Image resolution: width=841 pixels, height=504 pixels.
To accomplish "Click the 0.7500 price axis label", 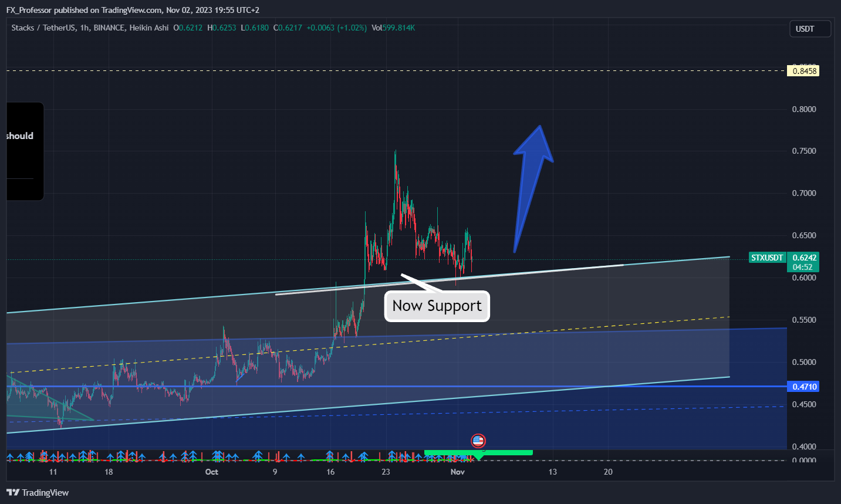I will click(x=804, y=151).
